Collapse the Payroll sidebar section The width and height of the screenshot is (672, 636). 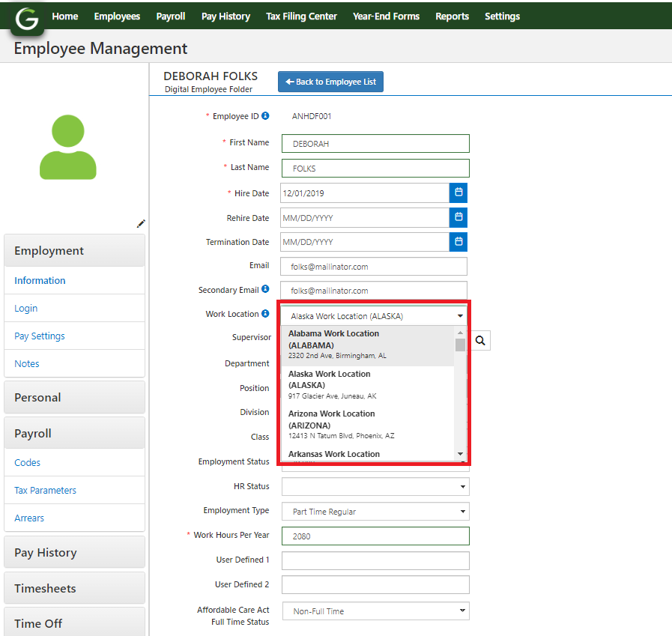(75, 433)
